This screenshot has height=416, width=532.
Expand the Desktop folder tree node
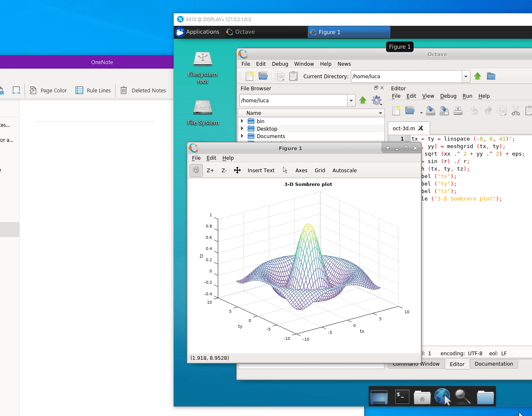[242, 129]
